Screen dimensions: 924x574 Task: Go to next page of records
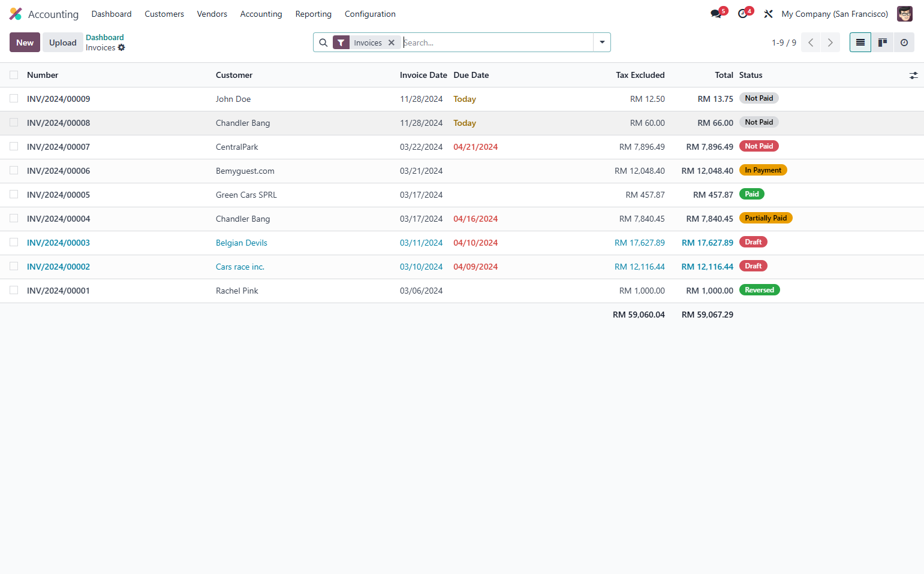coord(830,43)
